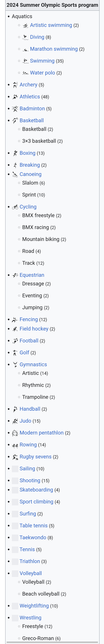Click the Archery pictogram icon
The height and width of the screenshot is (644, 104).
coord(15,85)
